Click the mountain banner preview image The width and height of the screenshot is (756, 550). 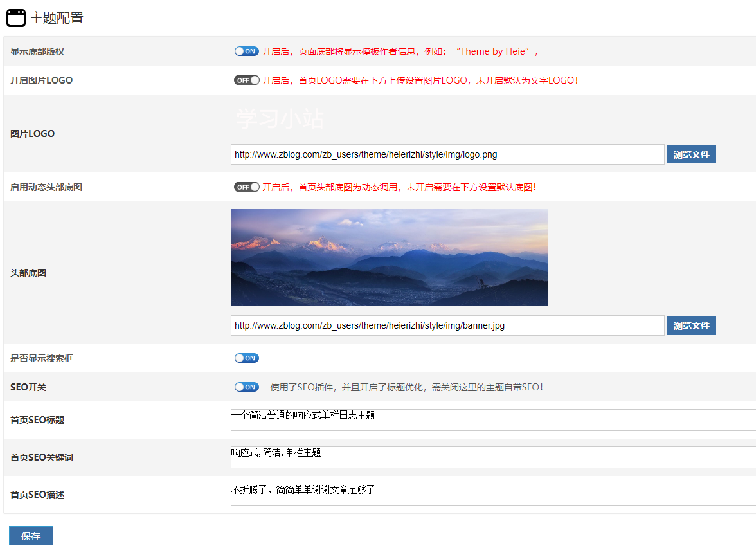390,257
